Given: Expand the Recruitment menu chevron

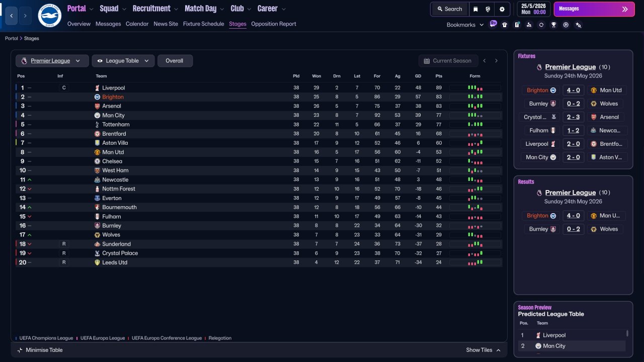Looking at the screenshot, I should pos(176,9).
